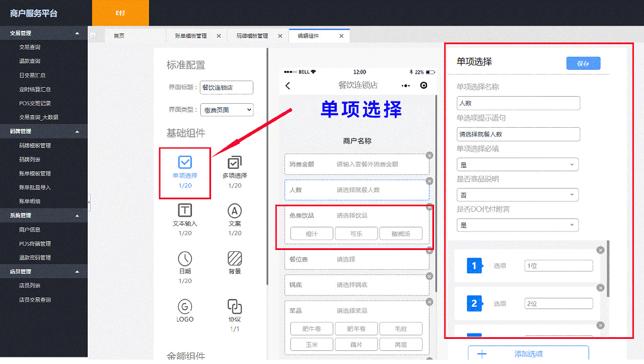Open POS终端管理 in the sidebar

point(35,243)
